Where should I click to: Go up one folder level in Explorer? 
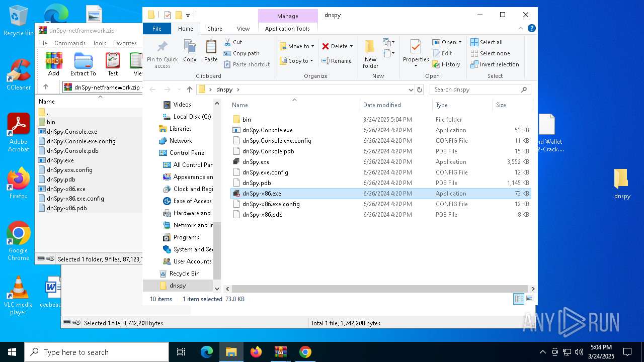click(x=189, y=89)
